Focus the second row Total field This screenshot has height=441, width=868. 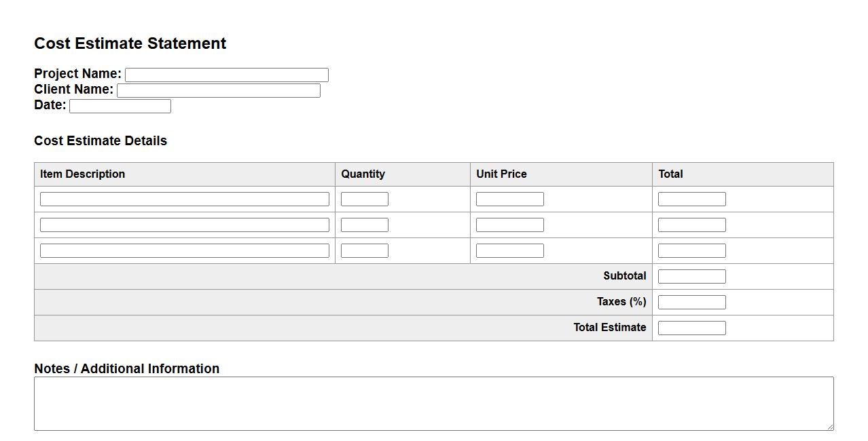[x=691, y=225]
